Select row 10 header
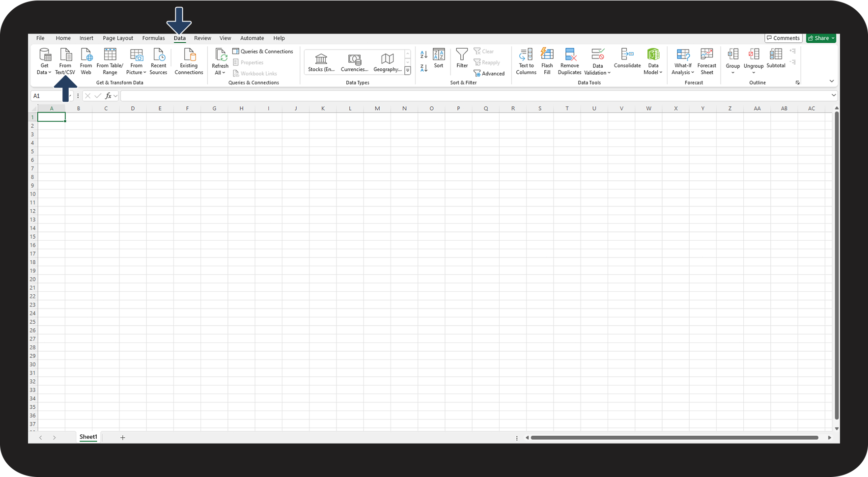Screen dimensions: 868x477 [33, 194]
